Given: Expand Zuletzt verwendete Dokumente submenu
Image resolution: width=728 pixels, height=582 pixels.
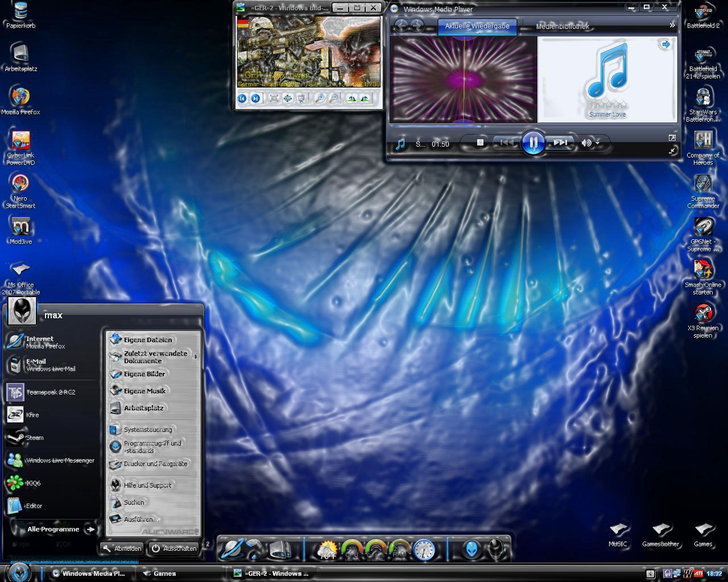Looking at the screenshot, I should click(x=154, y=357).
